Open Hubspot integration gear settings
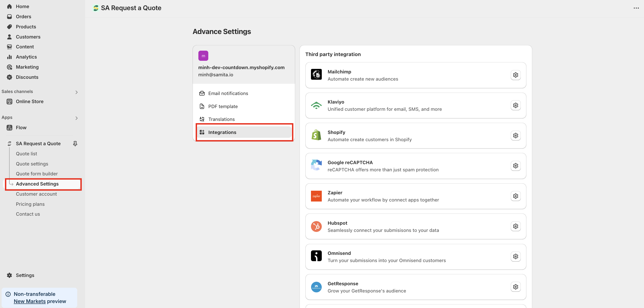Screen dimensions: 644x308 515,226
